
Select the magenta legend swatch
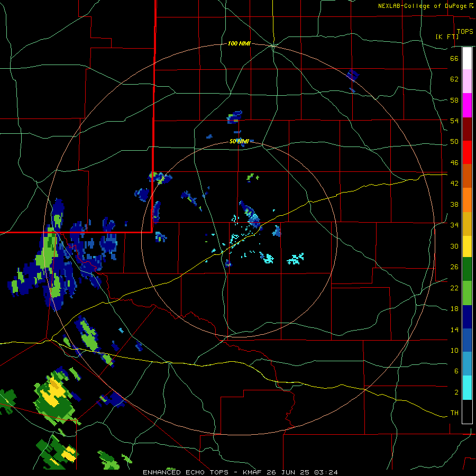pyautogui.click(x=467, y=105)
